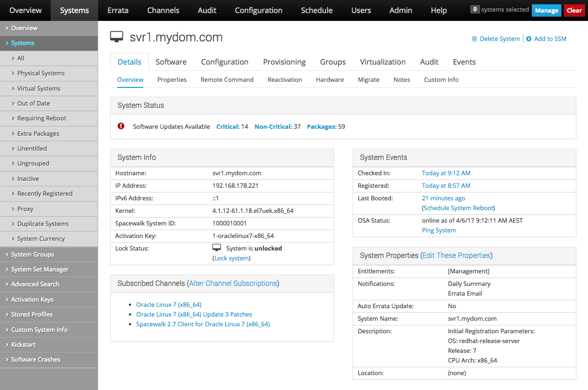Switch to the Software tab
This screenshot has height=390, width=588.
tap(171, 62)
